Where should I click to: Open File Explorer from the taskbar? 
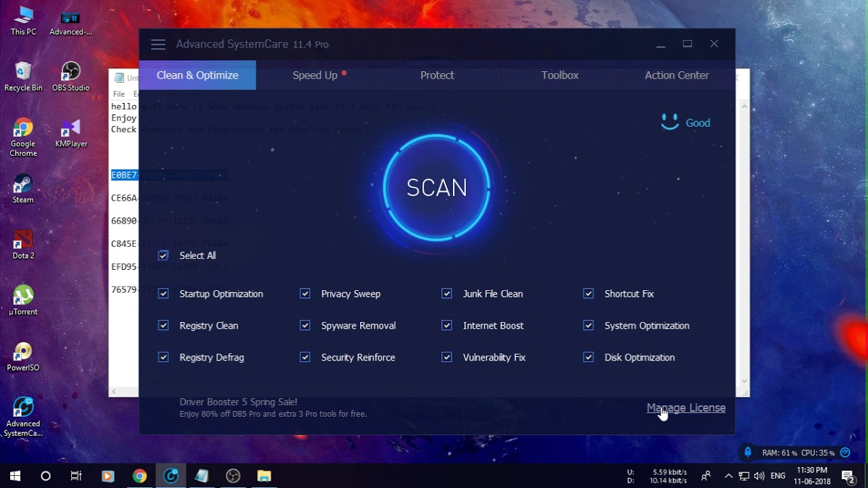(264, 476)
